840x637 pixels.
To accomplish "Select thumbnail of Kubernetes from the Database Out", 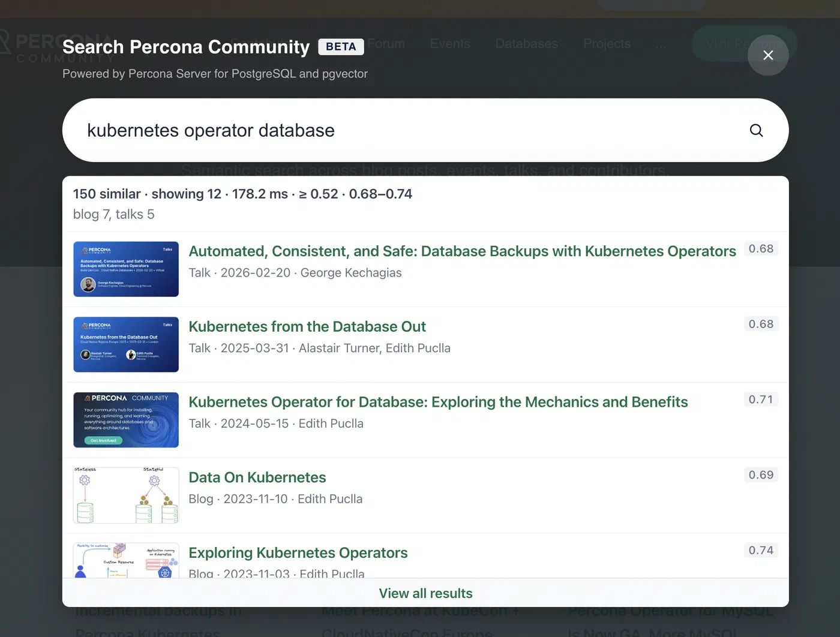I will point(126,344).
